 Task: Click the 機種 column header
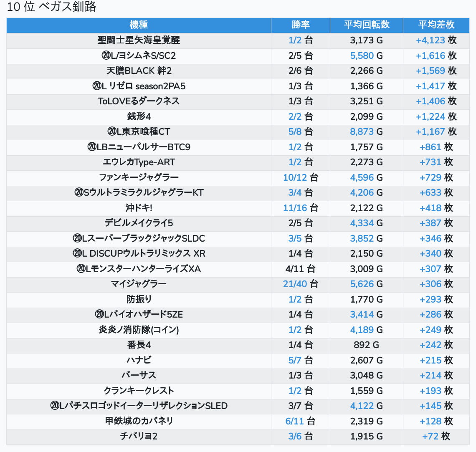click(x=139, y=25)
